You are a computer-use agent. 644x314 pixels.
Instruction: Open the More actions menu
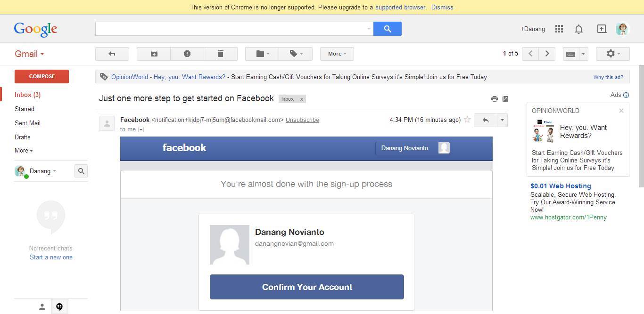337,54
